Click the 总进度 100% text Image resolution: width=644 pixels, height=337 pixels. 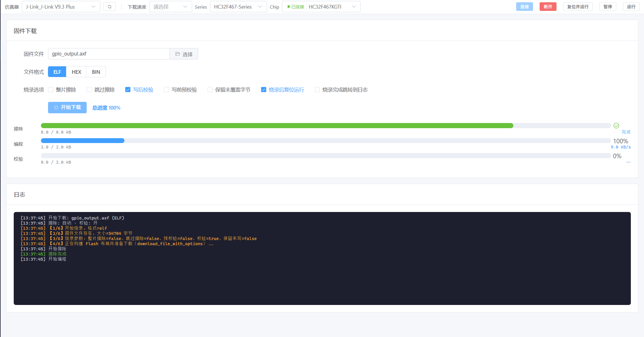(106, 108)
